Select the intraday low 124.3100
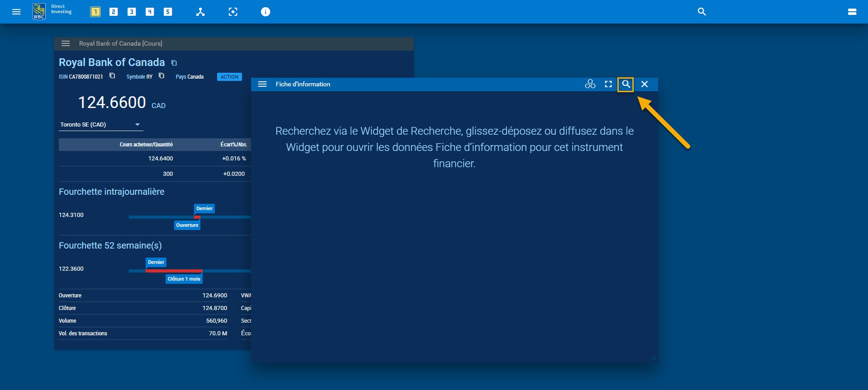868x390 pixels. tap(71, 215)
